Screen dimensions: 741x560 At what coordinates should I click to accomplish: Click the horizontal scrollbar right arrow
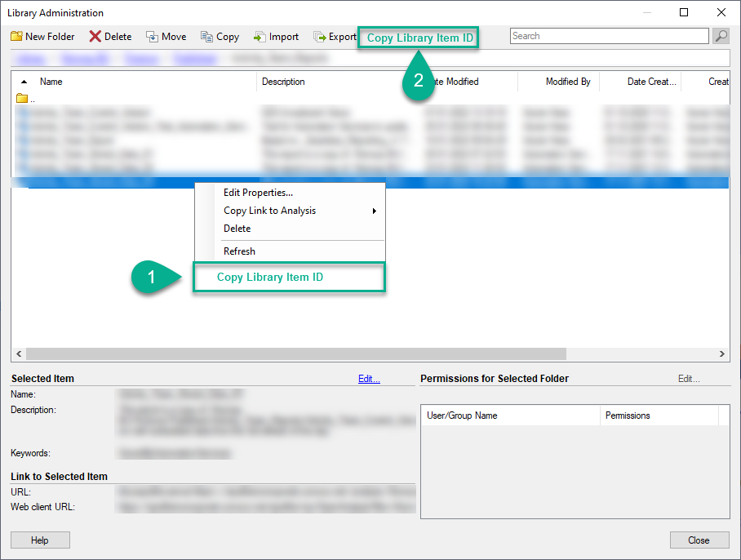722,354
